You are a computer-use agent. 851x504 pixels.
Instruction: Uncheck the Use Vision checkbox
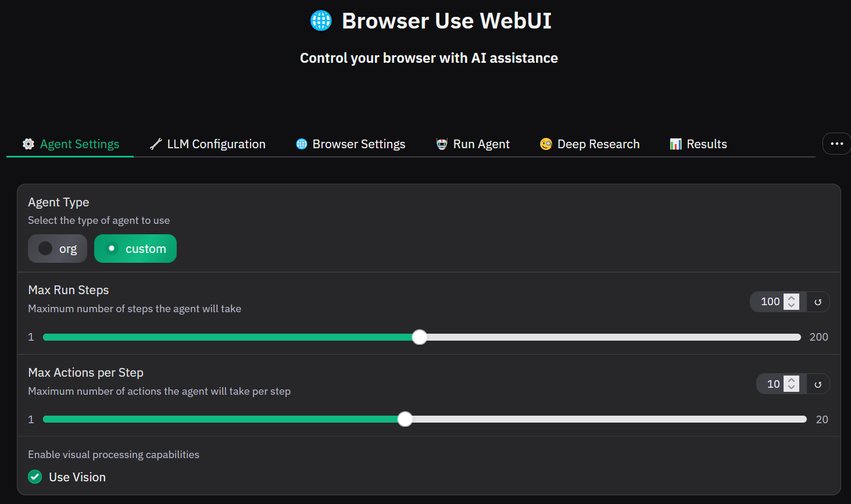(34, 477)
